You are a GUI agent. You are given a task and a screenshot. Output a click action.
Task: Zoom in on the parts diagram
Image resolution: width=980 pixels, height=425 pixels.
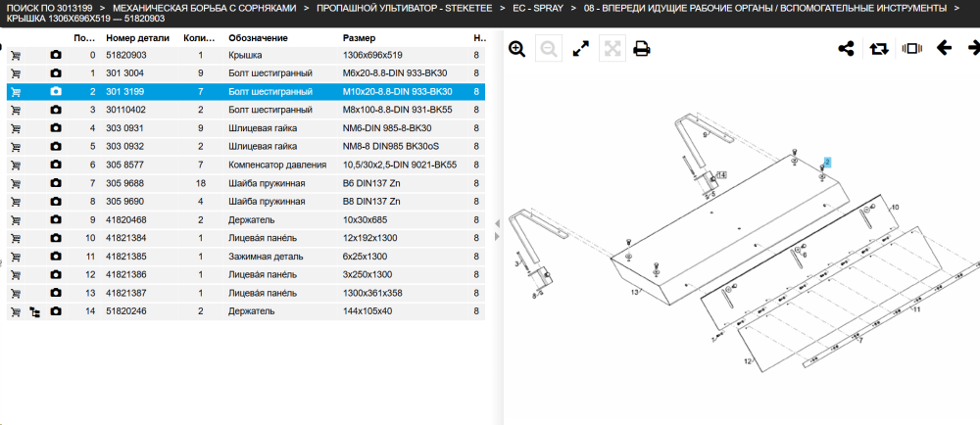click(516, 49)
